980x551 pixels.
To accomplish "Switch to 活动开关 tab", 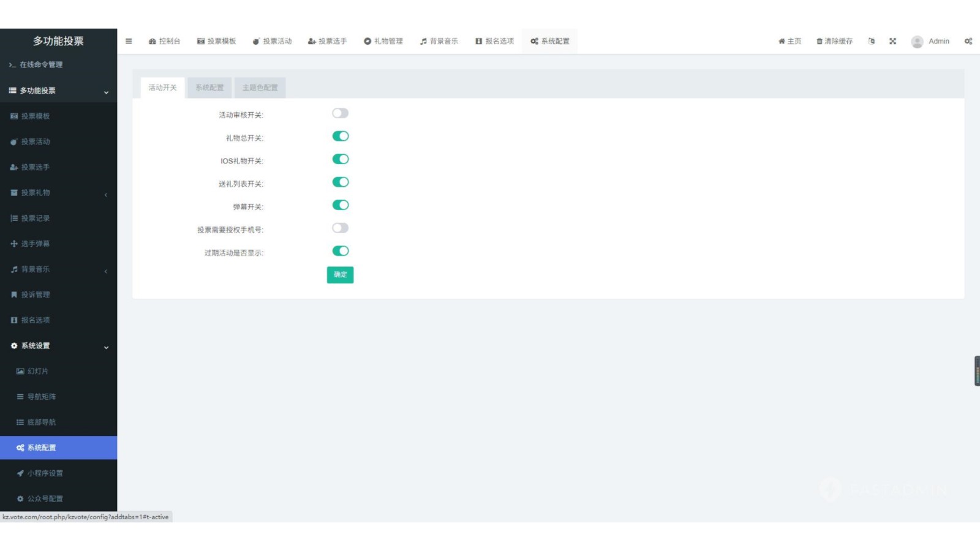I will [x=162, y=88].
